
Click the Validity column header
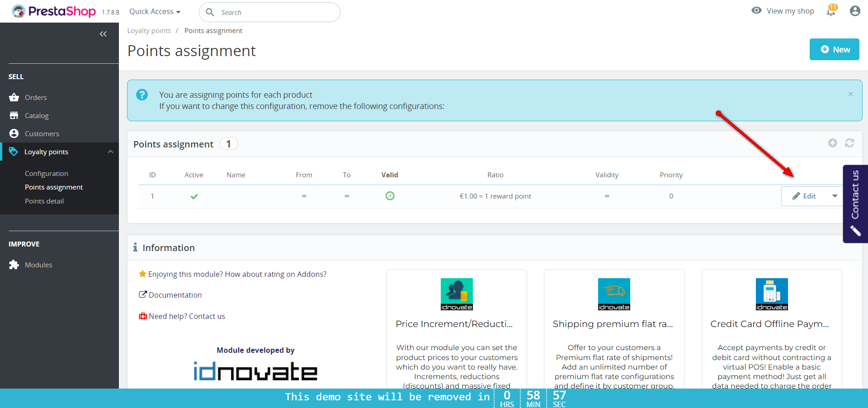pos(607,175)
